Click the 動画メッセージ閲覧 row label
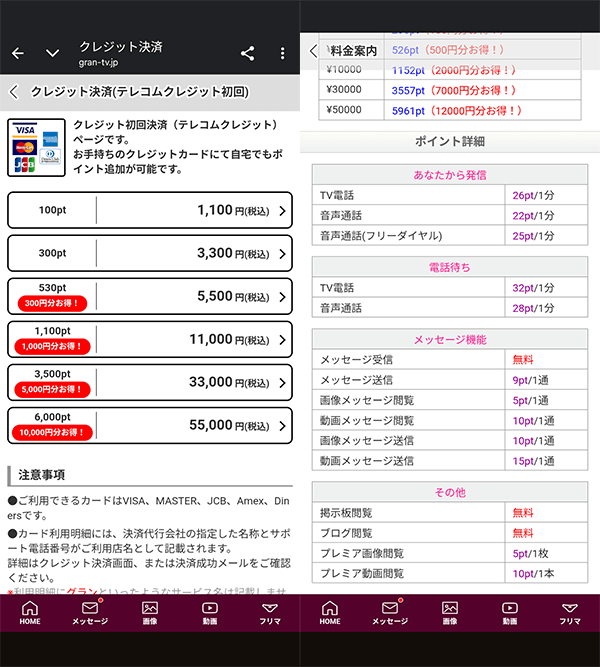 [367, 421]
